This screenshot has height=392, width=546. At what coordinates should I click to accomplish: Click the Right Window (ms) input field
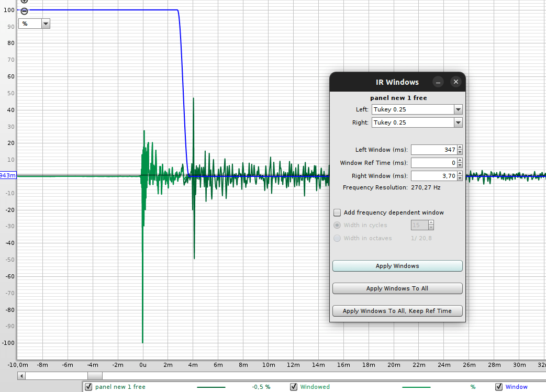pyautogui.click(x=434, y=176)
